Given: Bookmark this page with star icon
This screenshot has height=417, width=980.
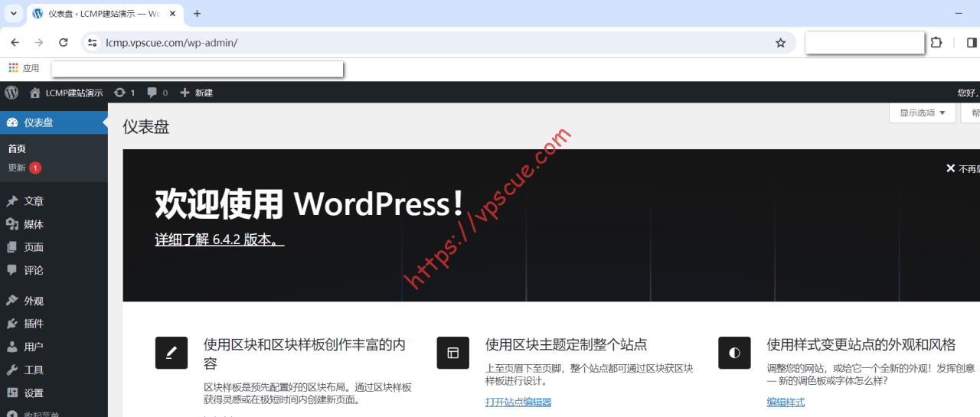Looking at the screenshot, I should tap(780, 43).
